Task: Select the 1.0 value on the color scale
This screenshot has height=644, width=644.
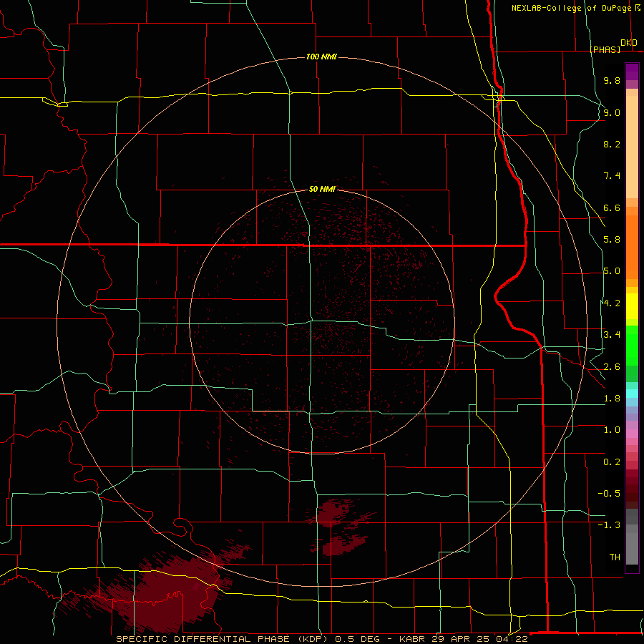Action: [x=612, y=430]
